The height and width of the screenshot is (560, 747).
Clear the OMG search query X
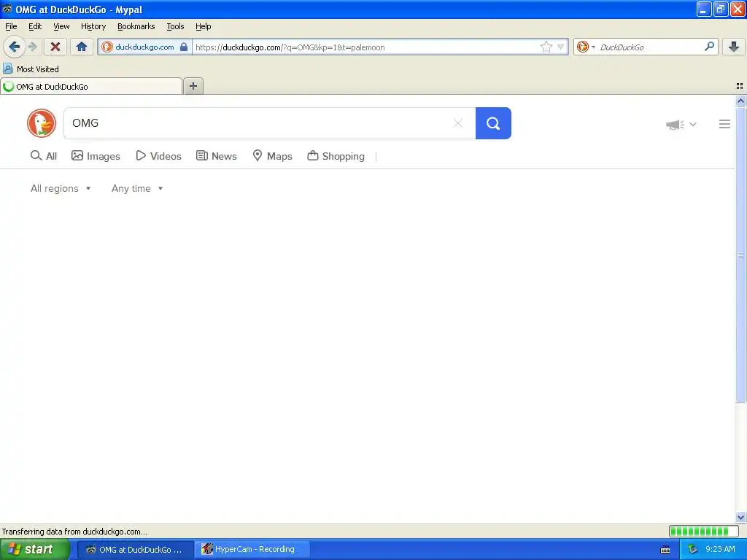point(458,123)
